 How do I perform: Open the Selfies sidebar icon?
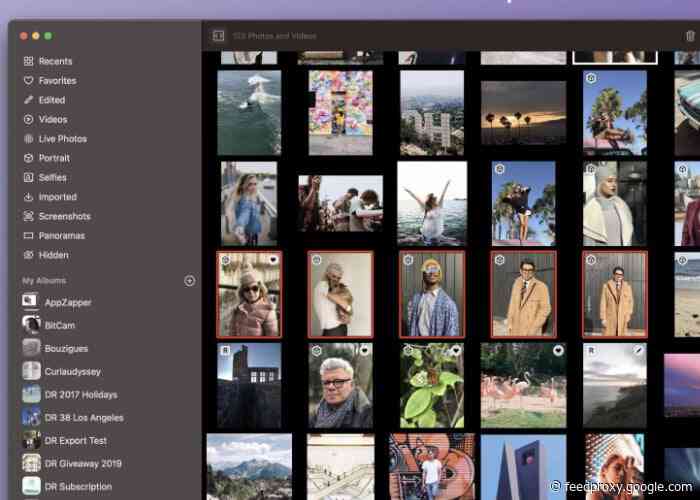pyautogui.click(x=29, y=177)
